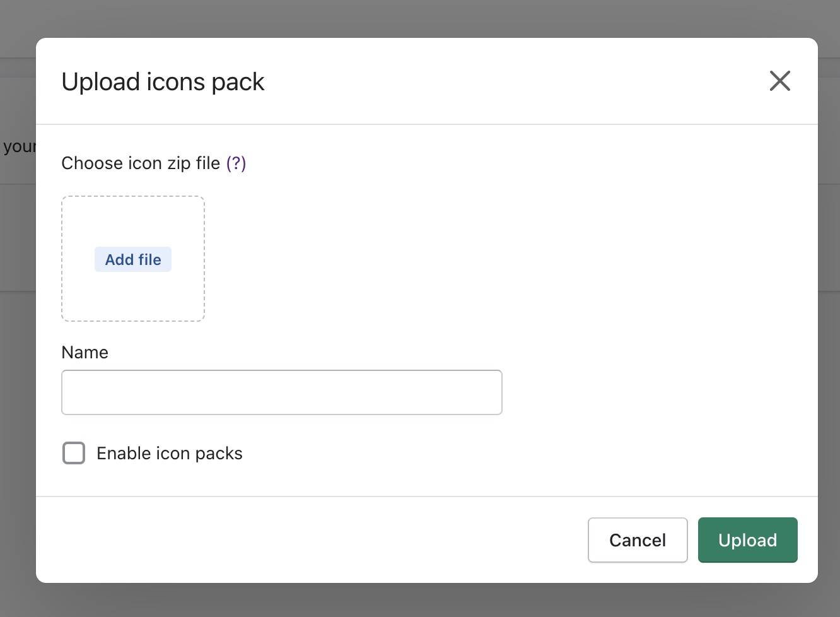Click the dimmed overlay above the dialog
This screenshot has width=840, height=617.
(x=420, y=18)
